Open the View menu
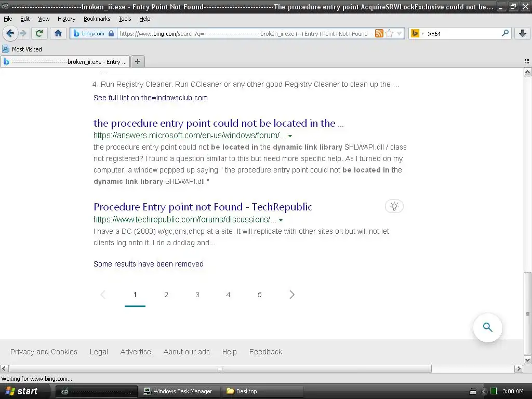Screen dimensions: 532x399 tap(44, 19)
